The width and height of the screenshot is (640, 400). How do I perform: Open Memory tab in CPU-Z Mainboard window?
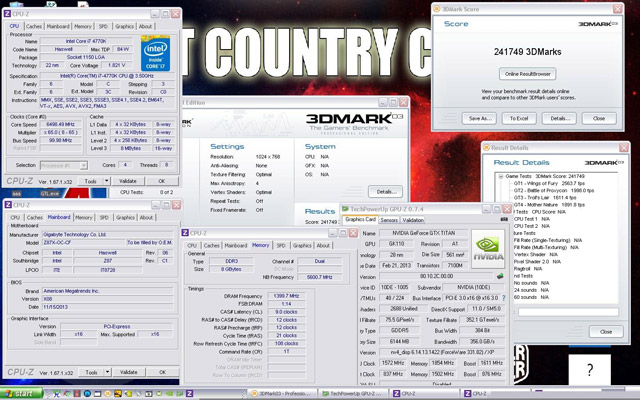pos(84,218)
